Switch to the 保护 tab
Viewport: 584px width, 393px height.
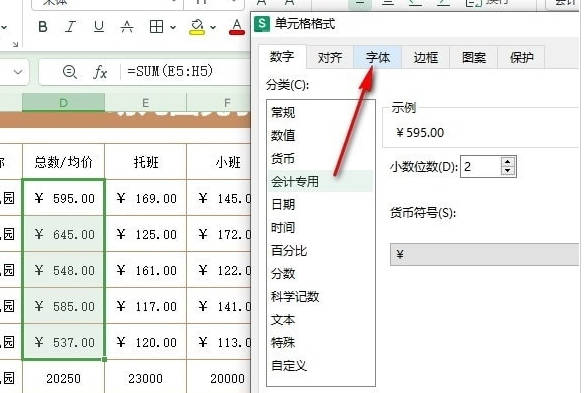pyautogui.click(x=521, y=58)
